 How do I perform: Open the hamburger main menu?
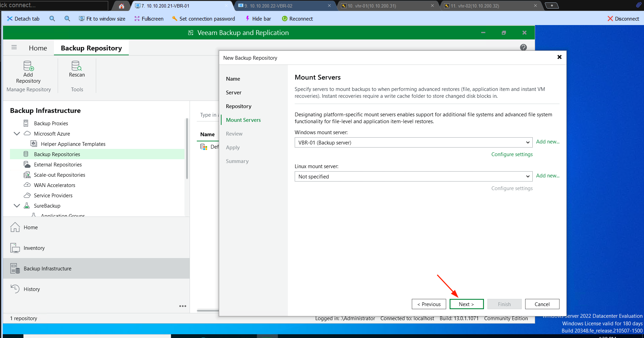pyautogui.click(x=14, y=47)
